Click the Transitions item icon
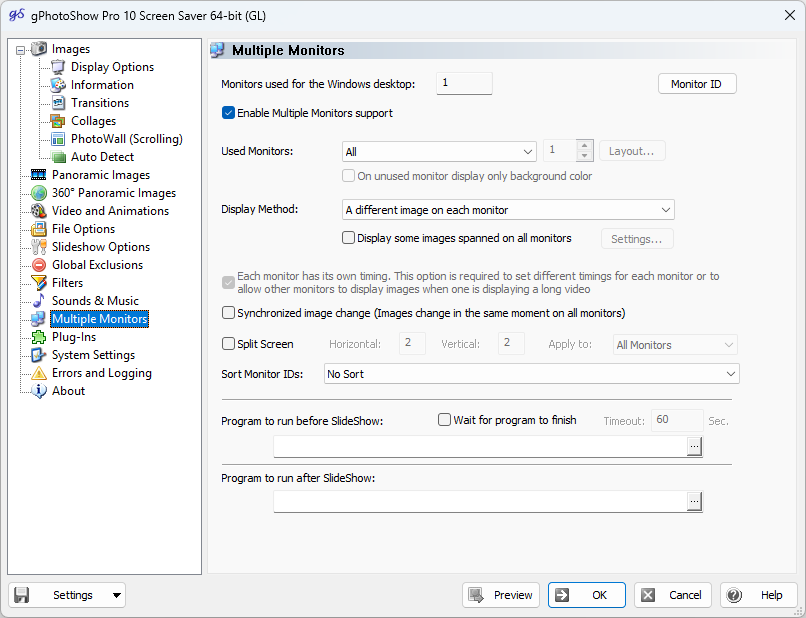 [58, 102]
